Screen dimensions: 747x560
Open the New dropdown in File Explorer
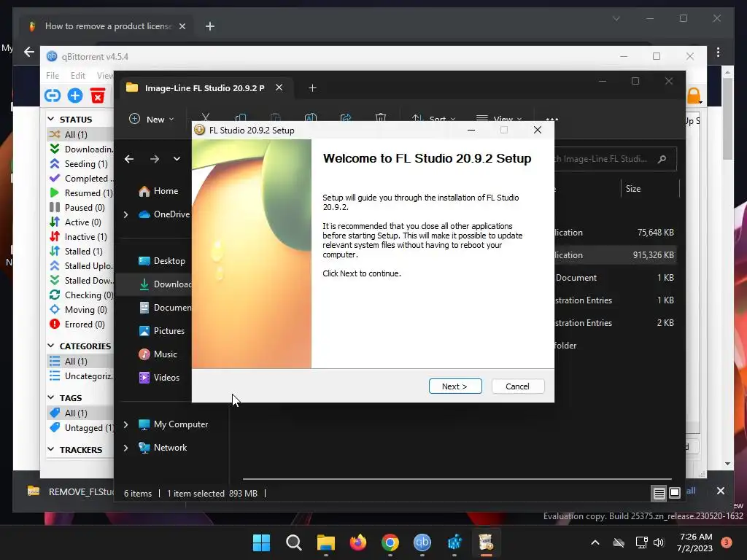pos(152,119)
